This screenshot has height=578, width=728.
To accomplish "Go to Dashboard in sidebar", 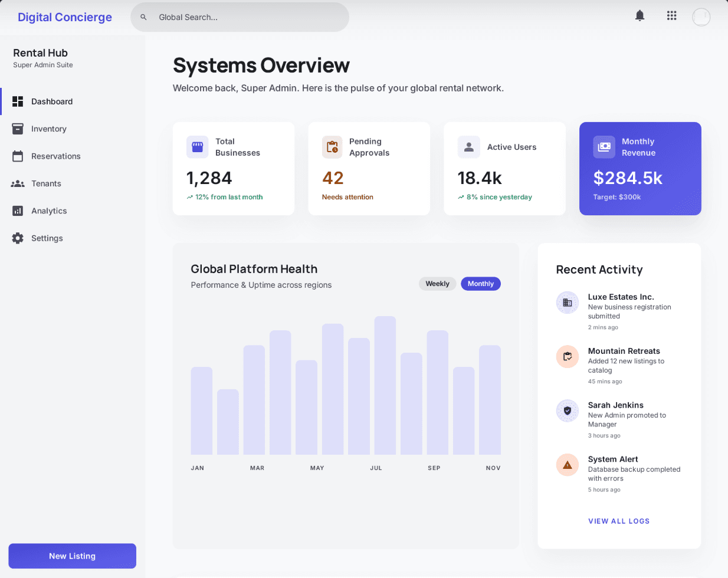I will click(73, 101).
